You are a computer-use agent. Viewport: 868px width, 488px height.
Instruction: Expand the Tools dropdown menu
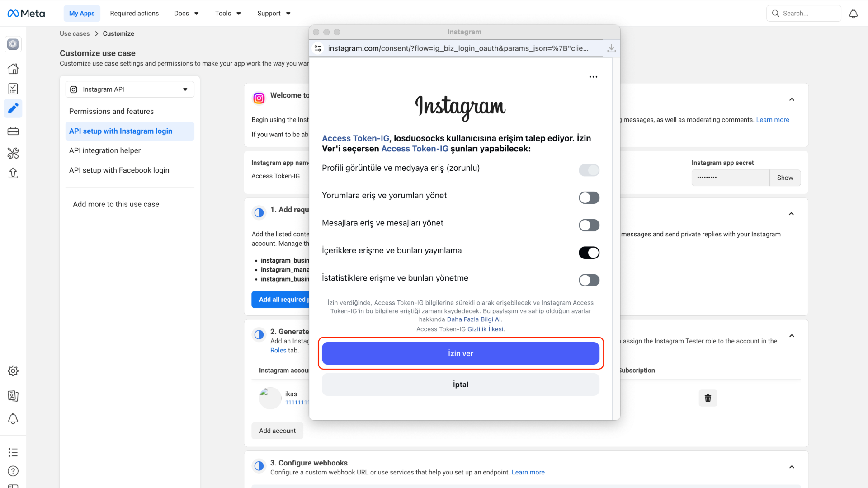click(228, 14)
